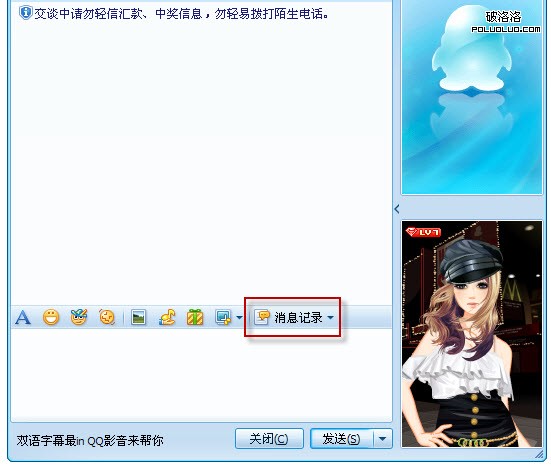Send a window shake nudge
Image resolution: width=551 pixels, height=466 pixels.
pos(107,317)
